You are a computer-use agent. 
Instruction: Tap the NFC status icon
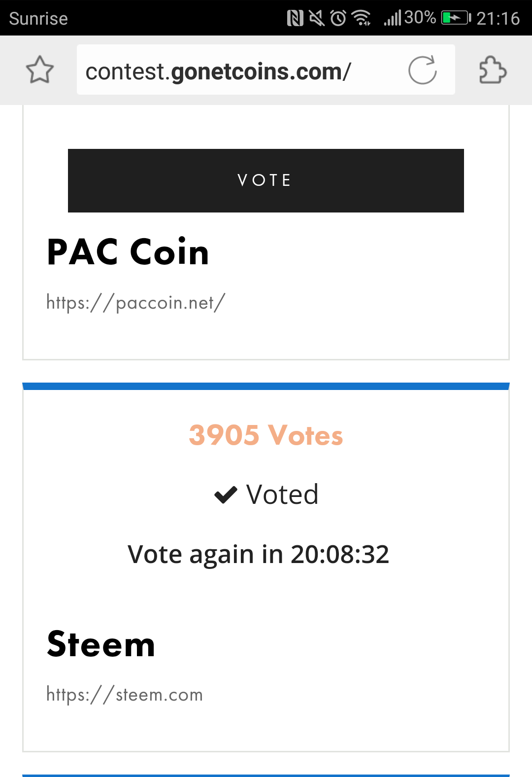pos(295,19)
